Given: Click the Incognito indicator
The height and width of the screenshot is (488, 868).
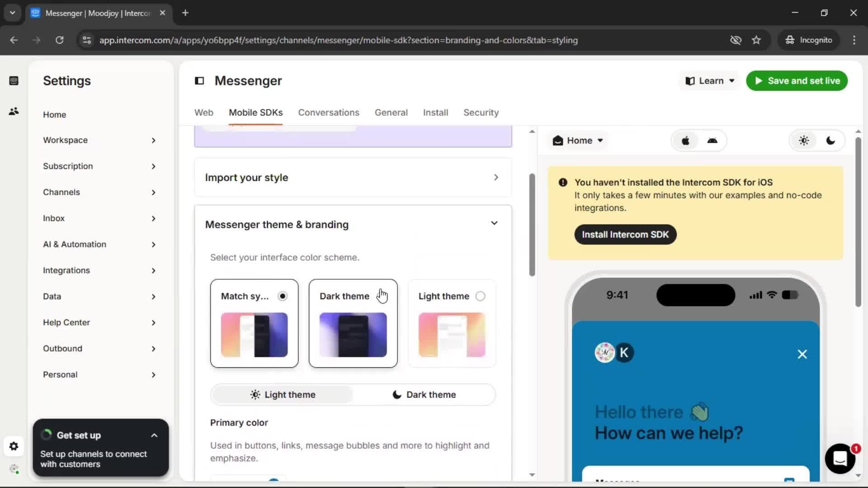Looking at the screenshot, I should click(808, 40).
